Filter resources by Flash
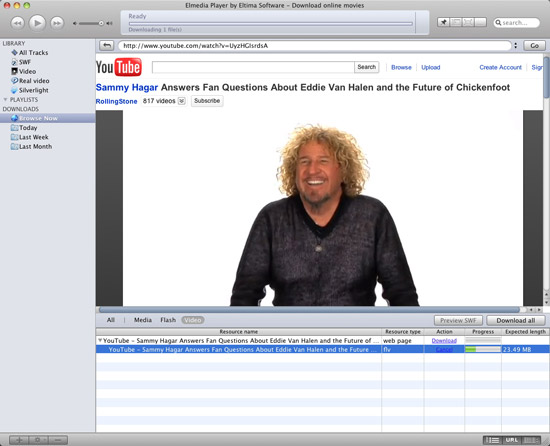The height and width of the screenshot is (446, 550). [x=168, y=320]
